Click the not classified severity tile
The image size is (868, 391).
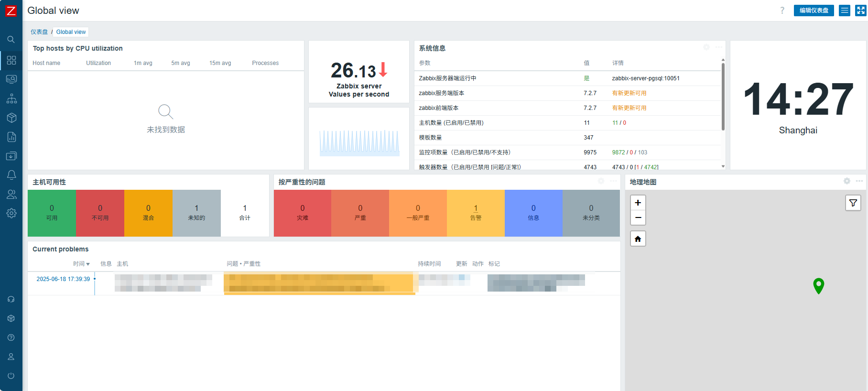[591, 213]
